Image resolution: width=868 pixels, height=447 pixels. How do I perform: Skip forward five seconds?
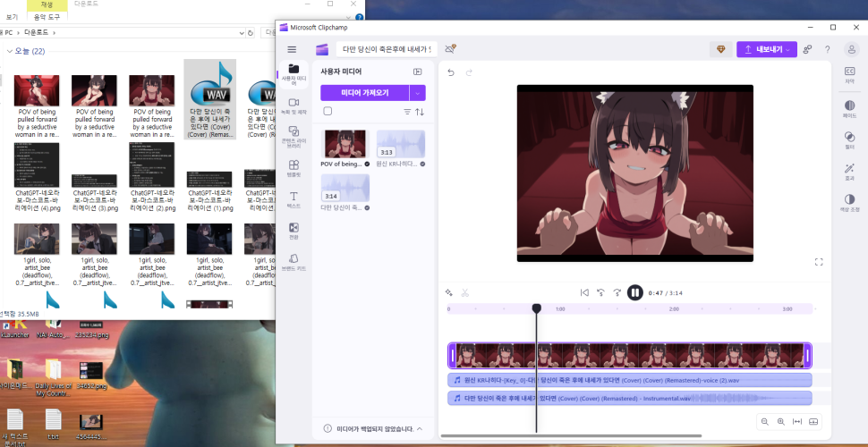617,292
